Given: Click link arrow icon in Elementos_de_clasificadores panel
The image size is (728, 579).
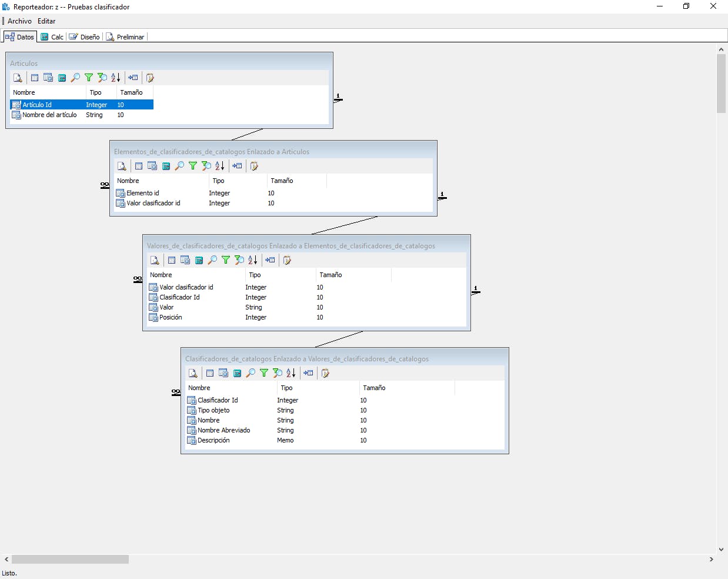Looking at the screenshot, I should pyautogui.click(x=237, y=166).
